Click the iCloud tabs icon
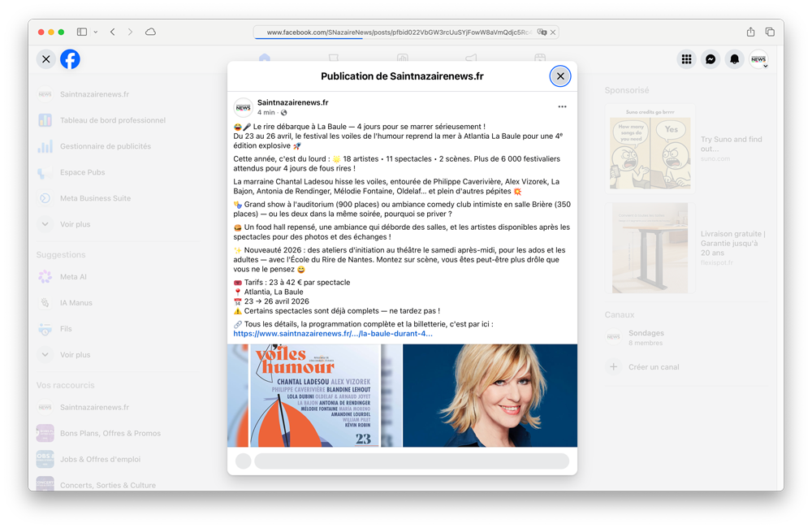The image size is (812, 528). pos(150,32)
